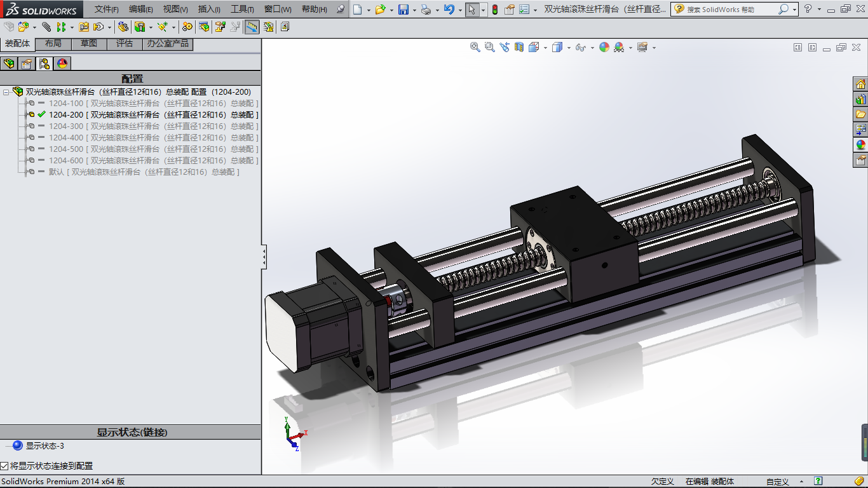Select the Section View tool
Viewport: 868px width, 488px height.
point(519,47)
